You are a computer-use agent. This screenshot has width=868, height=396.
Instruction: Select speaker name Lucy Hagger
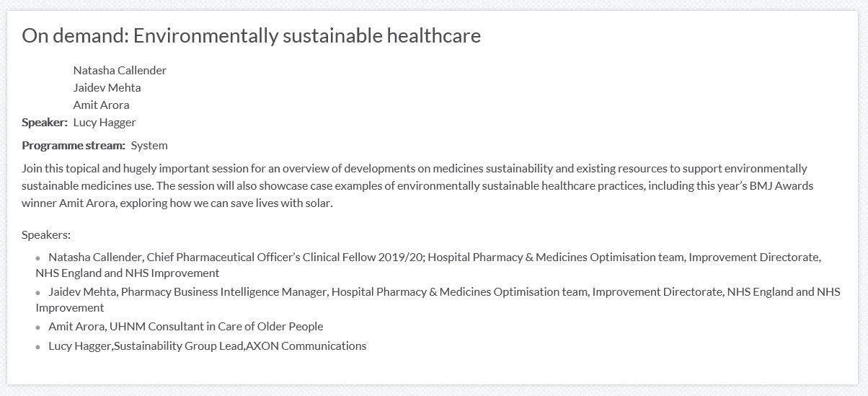[x=105, y=122]
